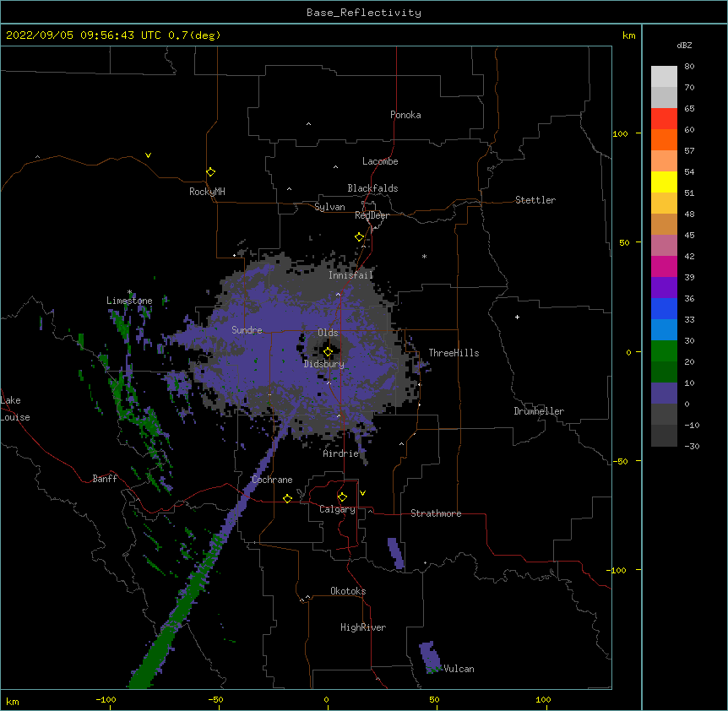Click the Banff town label
Image resolution: width=728 pixels, height=711 pixels.
tap(105, 479)
